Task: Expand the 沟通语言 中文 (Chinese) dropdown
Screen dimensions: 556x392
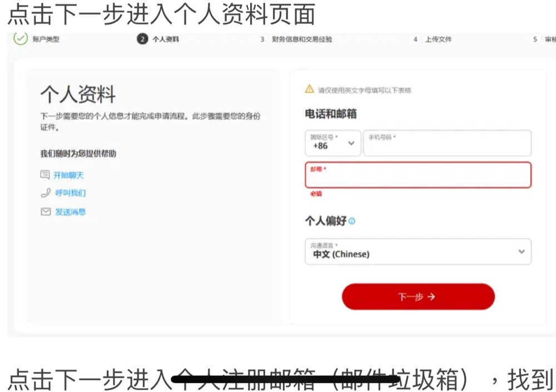Action: 418,251
